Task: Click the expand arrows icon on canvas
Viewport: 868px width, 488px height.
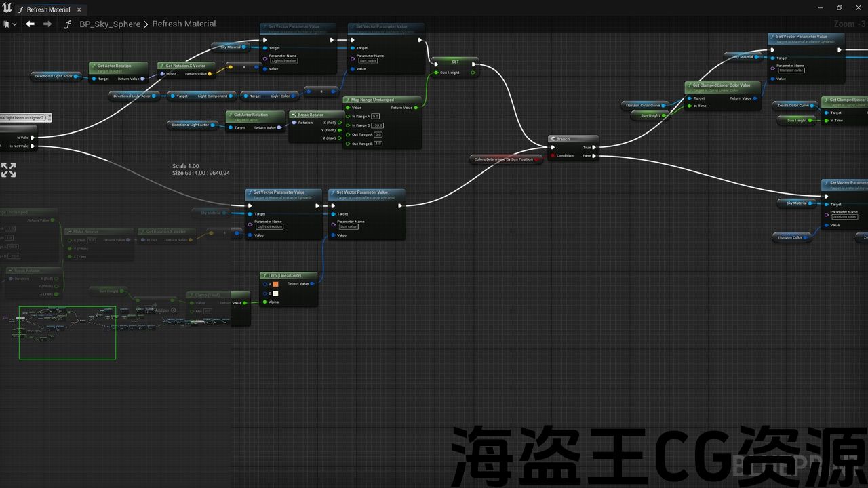Action: tap(9, 170)
